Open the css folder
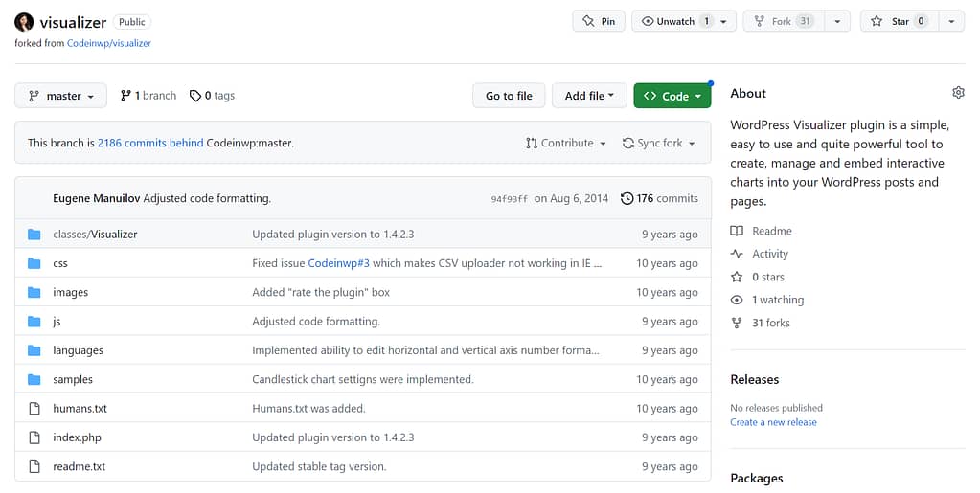 tap(60, 263)
